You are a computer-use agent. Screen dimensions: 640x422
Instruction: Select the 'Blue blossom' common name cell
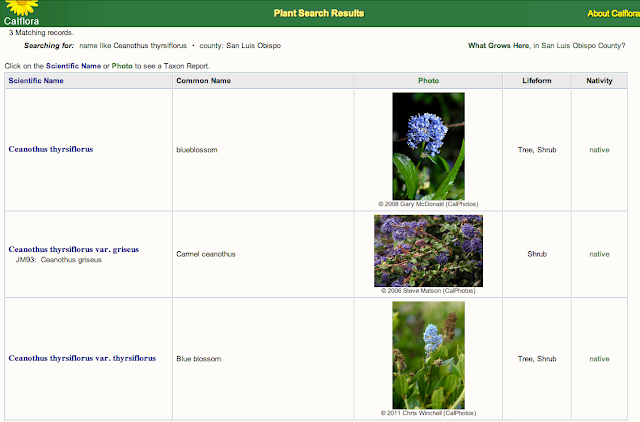[x=198, y=359]
